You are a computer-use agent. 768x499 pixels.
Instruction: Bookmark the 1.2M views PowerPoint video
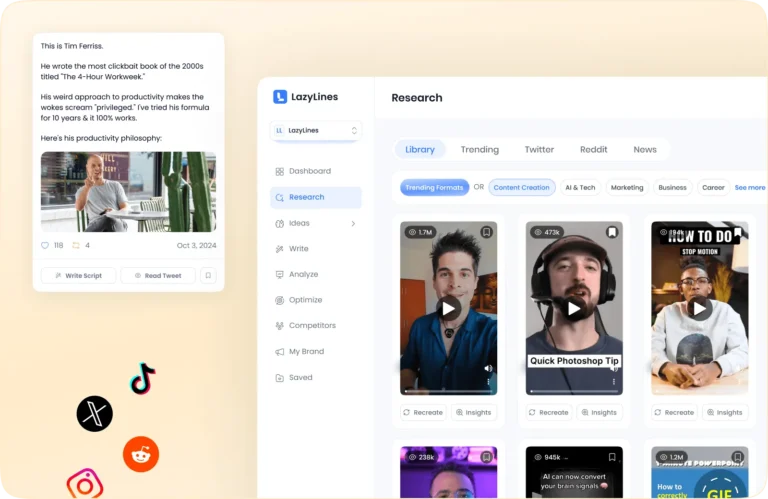[x=738, y=457]
